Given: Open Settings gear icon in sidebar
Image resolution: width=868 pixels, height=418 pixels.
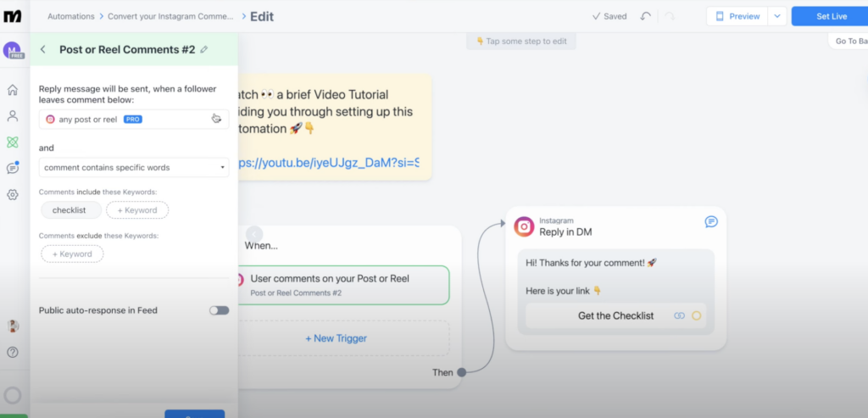Looking at the screenshot, I should coord(12,194).
